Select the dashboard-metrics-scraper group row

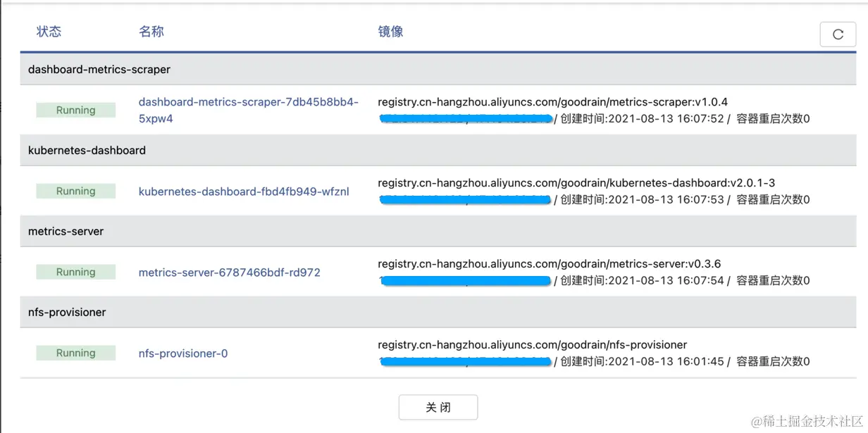pos(438,70)
